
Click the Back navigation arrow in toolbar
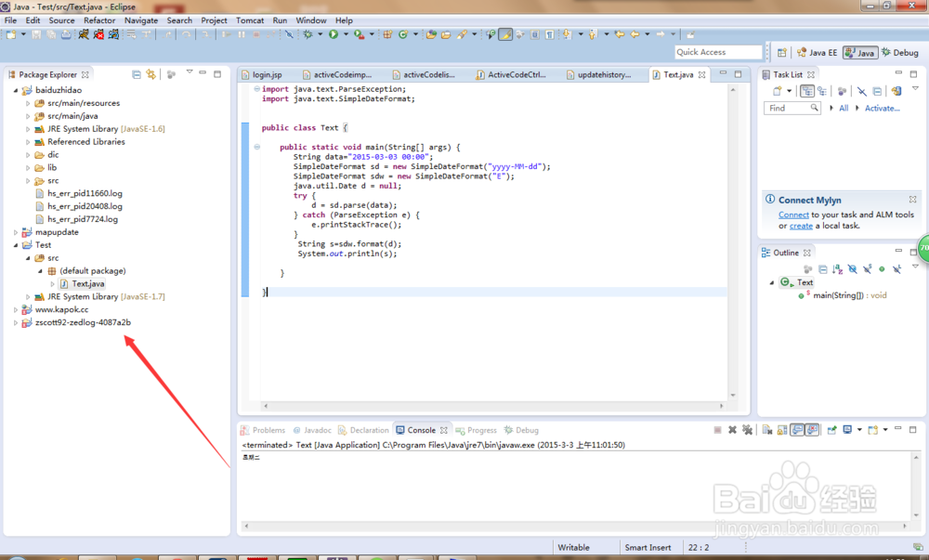pos(635,34)
